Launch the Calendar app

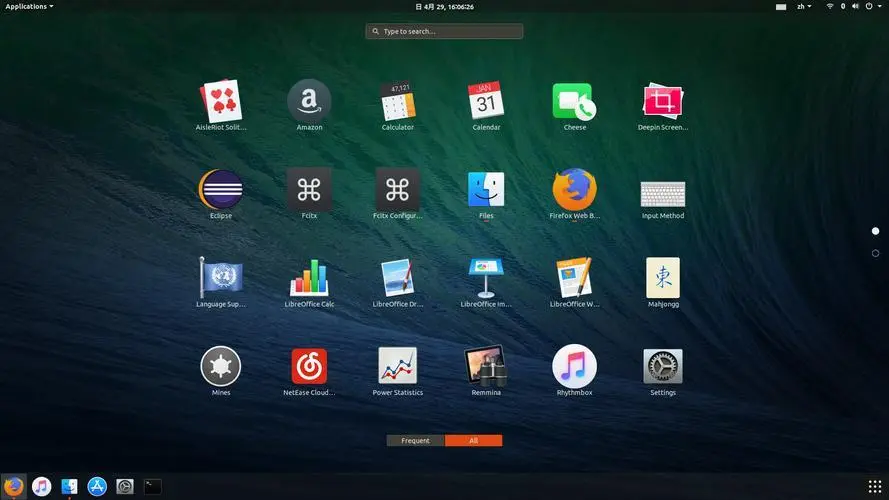click(x=486, y=100)
